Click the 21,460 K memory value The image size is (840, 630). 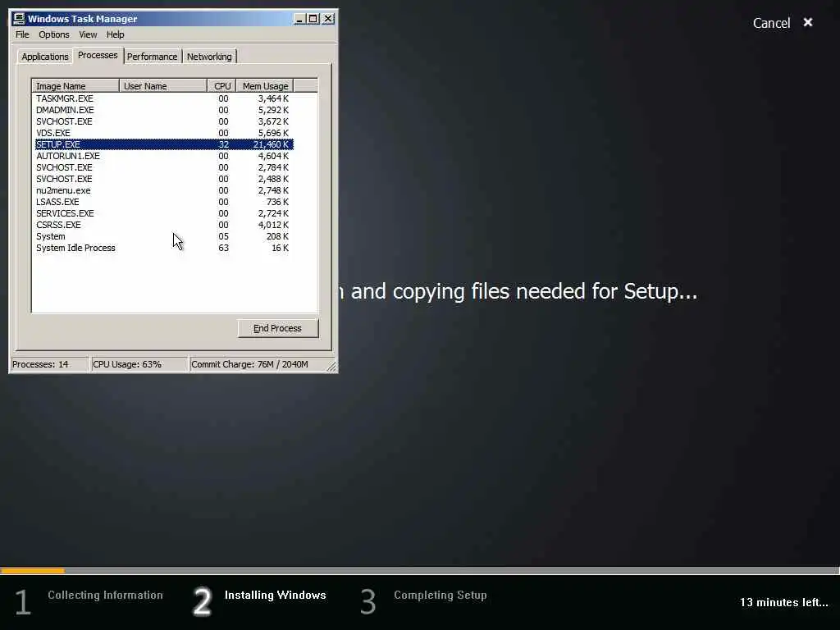(x=271, y=144)
